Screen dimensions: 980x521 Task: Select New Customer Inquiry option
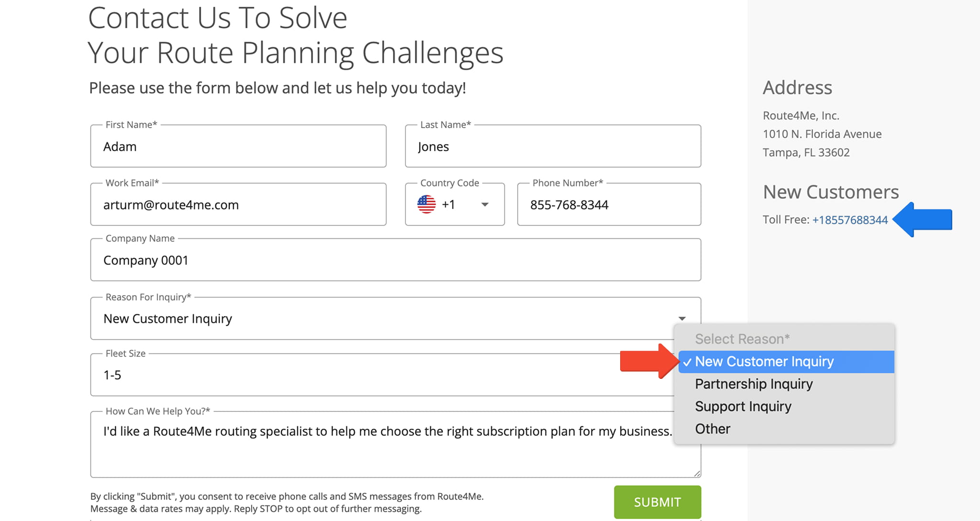(764, 362)
